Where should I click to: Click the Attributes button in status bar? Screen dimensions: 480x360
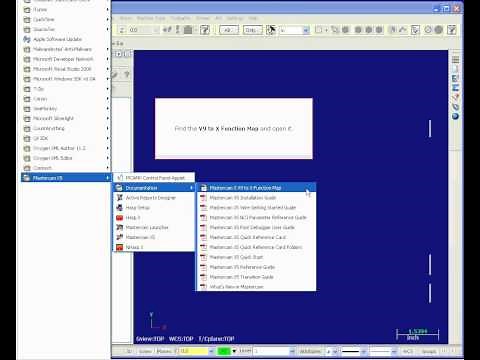click(310, 351)
